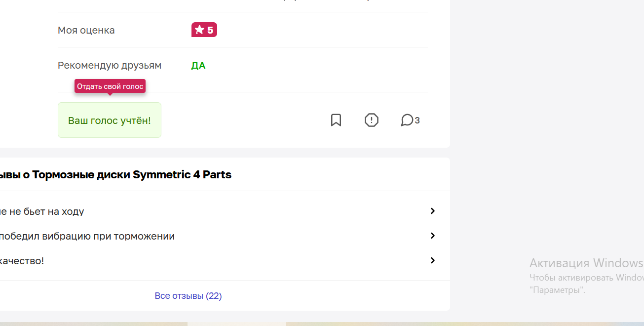Viewport: 644px width, 326px height.
Task: Click the 'Моя оценка' label
Action: (86, 30)
